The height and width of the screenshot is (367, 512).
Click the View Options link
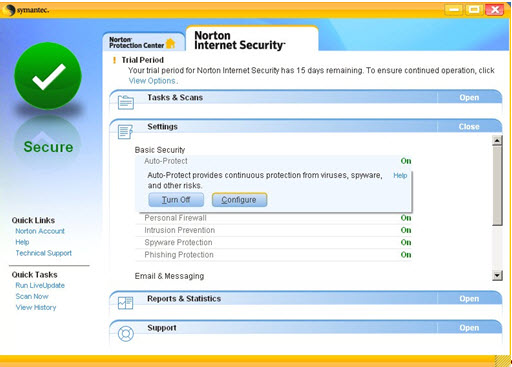click(152, 81)
